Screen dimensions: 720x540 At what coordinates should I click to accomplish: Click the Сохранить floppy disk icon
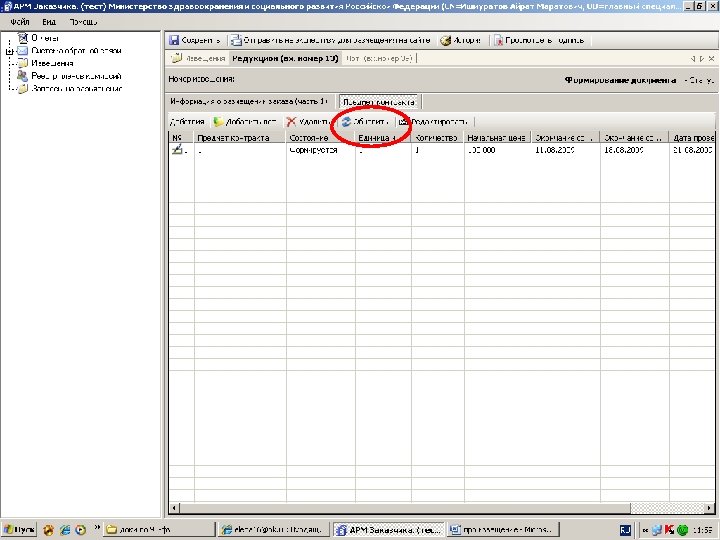(174, 40)
